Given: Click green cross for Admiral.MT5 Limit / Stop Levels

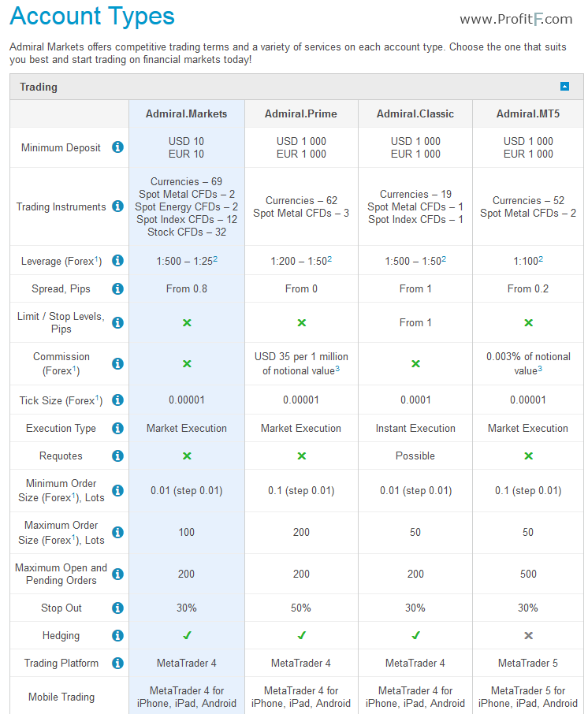Looking at the screenshot, I should (x=528, y=323).
